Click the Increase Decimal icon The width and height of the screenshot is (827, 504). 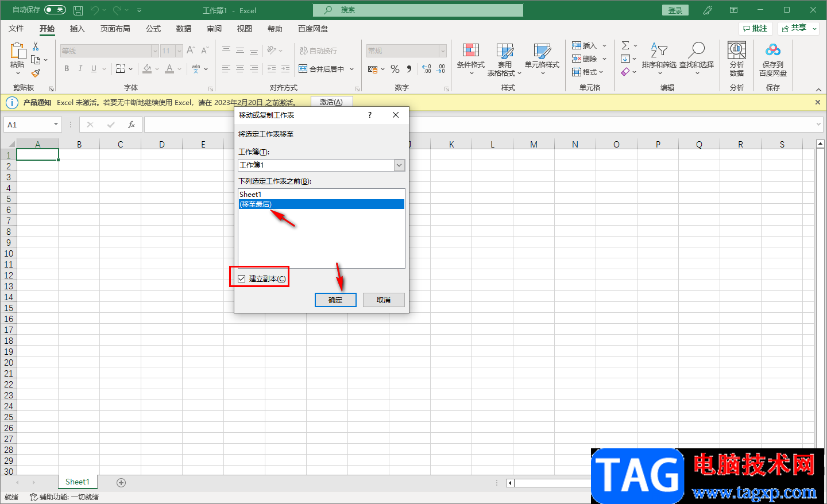[x=427, y=69]
